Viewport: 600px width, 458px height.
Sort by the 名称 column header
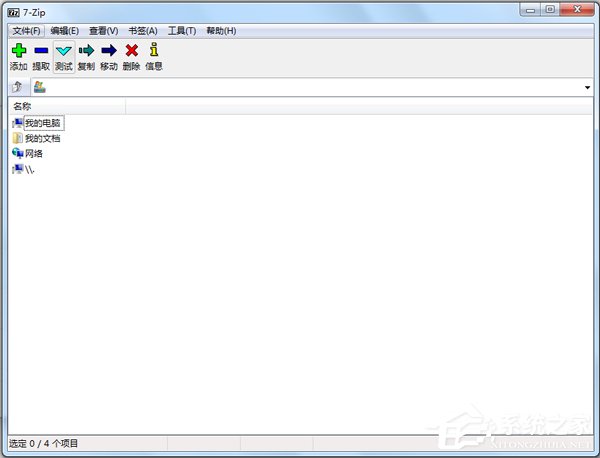tap(22, 106)
